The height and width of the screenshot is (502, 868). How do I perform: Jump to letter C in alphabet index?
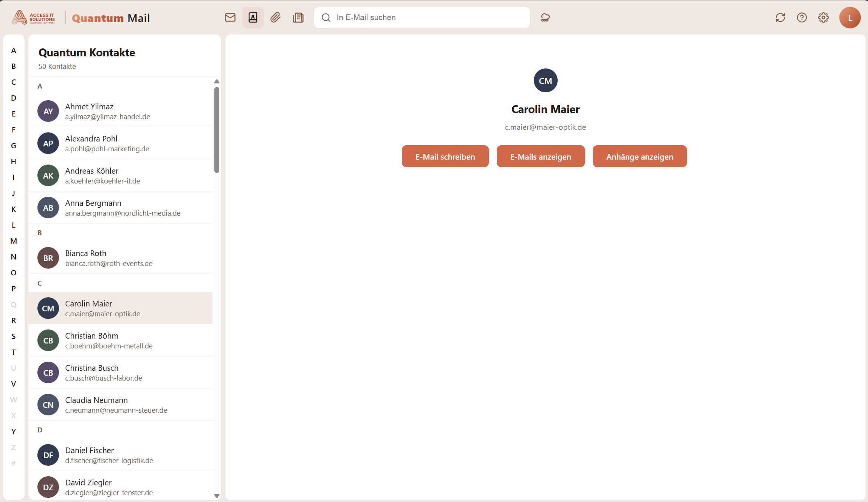tap(14, 82)
